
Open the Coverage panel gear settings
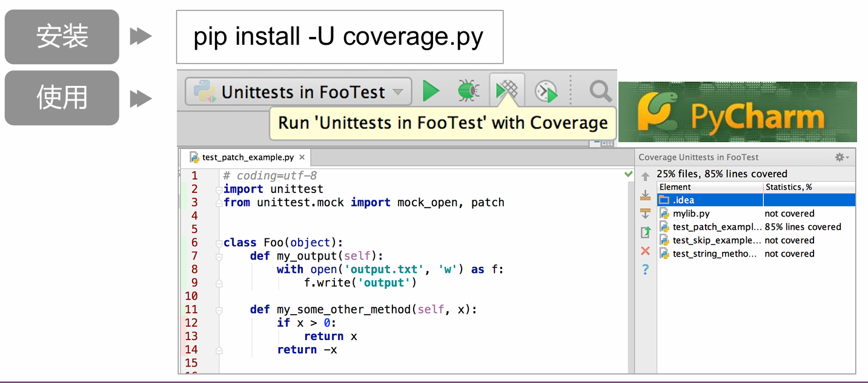click(x=841, y=157)
